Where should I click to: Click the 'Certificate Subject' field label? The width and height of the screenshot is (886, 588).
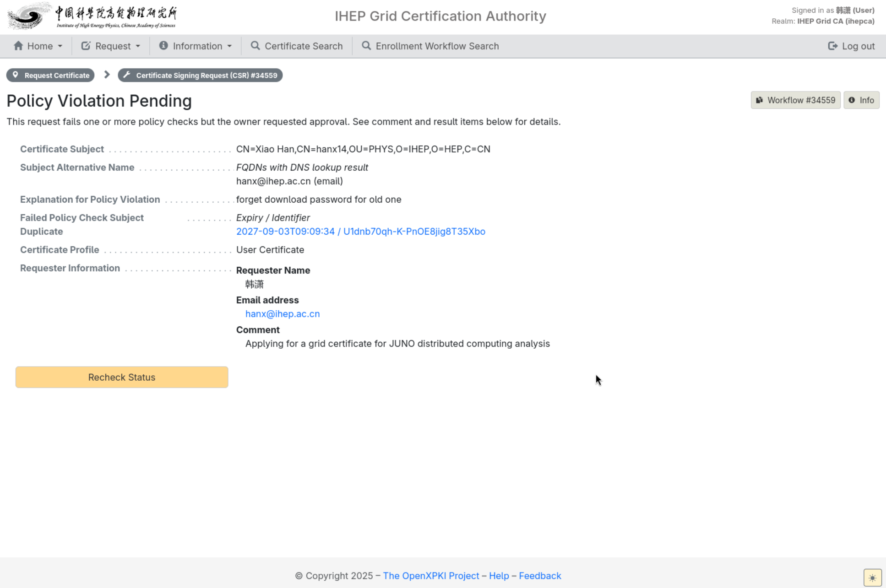[x=62, y=149]
